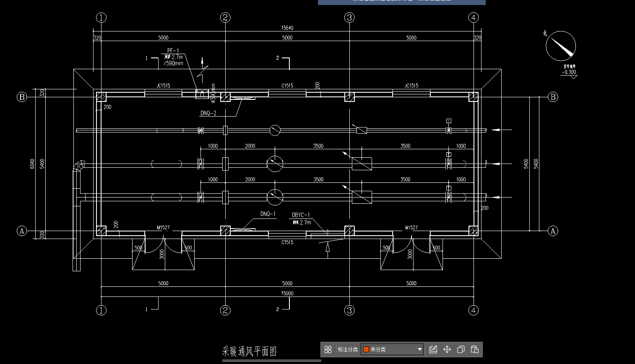Click the orange 未分类 color swatch
The image size is (635, 364).
tap(366, 349)
